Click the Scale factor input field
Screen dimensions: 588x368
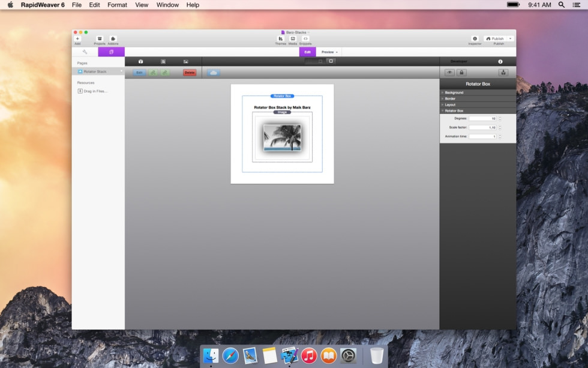(482, 127)
